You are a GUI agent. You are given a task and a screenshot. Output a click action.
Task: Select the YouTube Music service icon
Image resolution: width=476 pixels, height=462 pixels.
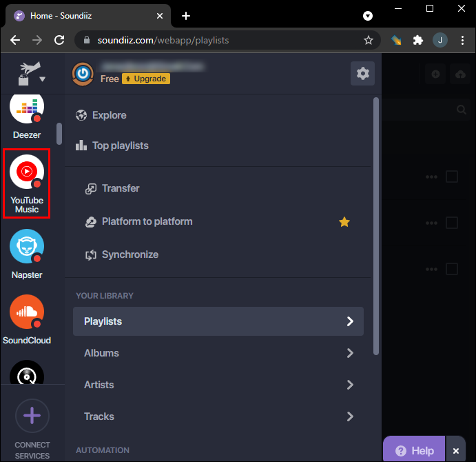click(27, 172)
